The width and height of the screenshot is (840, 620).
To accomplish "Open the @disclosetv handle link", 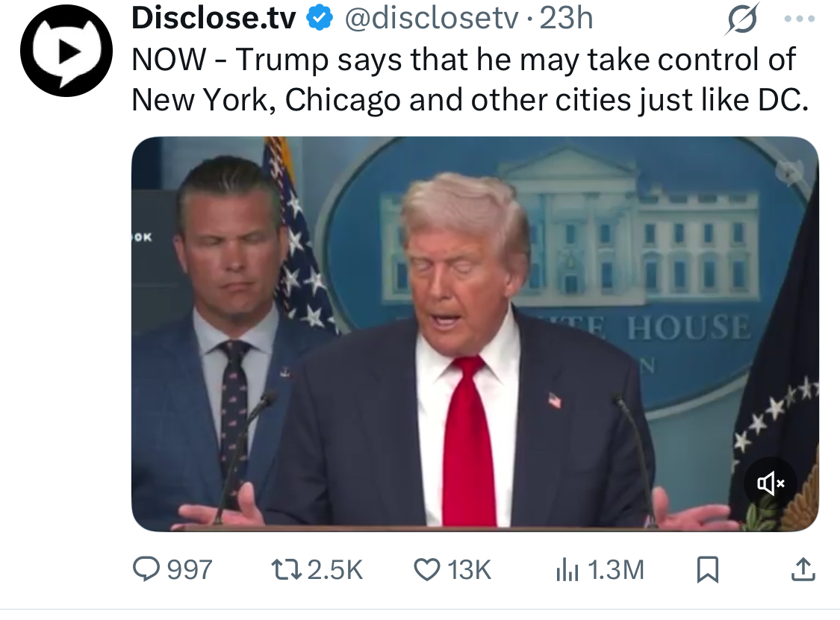I will [432, 18].
